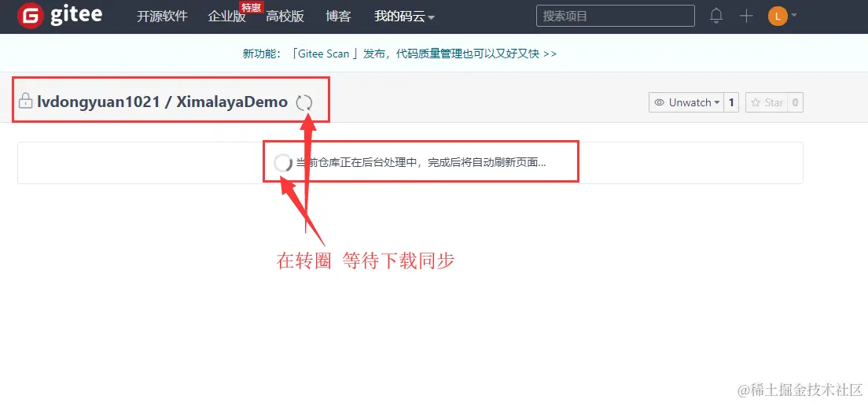Expand the 我的码云 dropdown menu
The width and height of the screenshot is (868, 403).
pyautogui.click(x=404, y=17)
